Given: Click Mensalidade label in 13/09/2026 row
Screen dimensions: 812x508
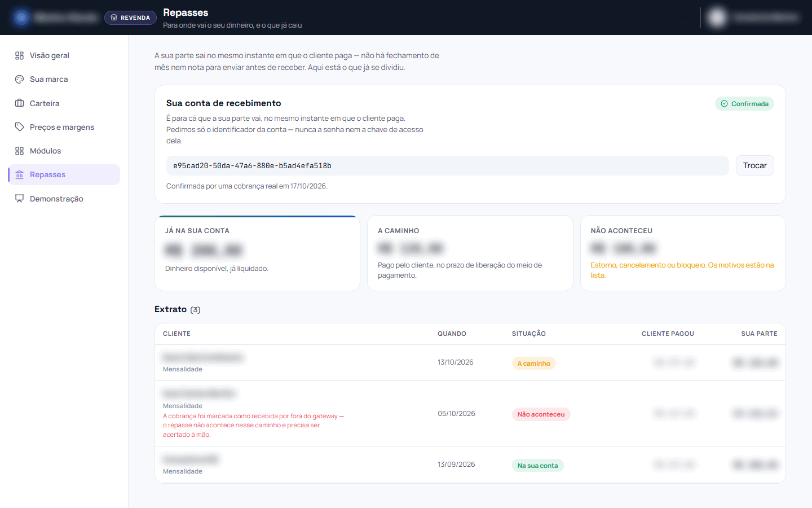Looking at the screenshot, I should point(182,471).
